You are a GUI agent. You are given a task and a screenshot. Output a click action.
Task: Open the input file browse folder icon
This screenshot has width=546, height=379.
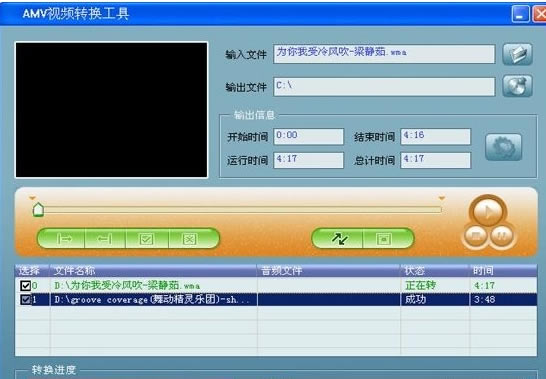coord(517,54)
